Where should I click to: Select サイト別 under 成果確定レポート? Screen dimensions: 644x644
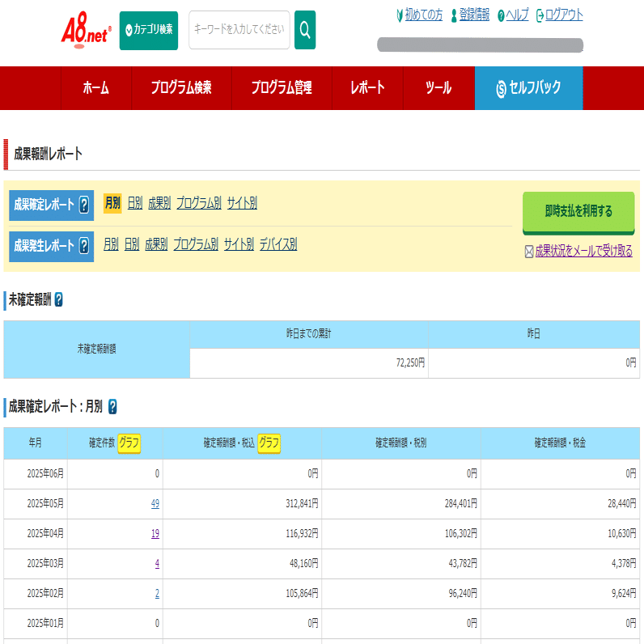pos(243,203)
